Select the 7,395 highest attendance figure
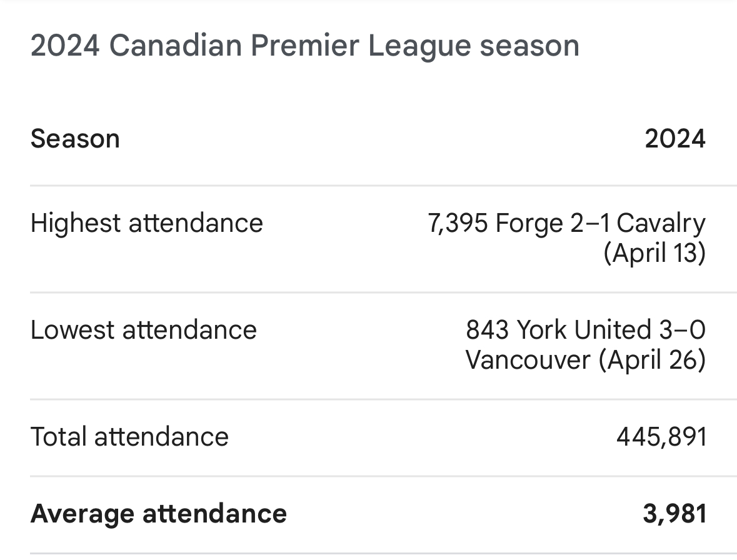 [458, 223]
